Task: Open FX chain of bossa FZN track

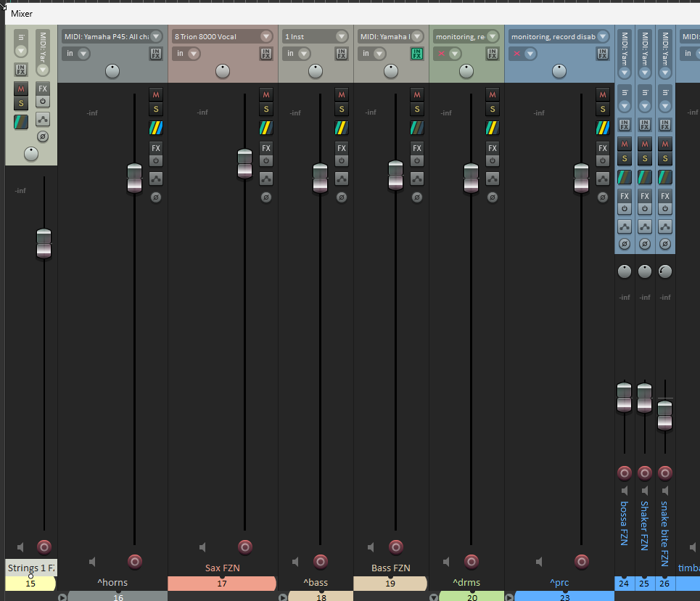Action: [624, 196]
